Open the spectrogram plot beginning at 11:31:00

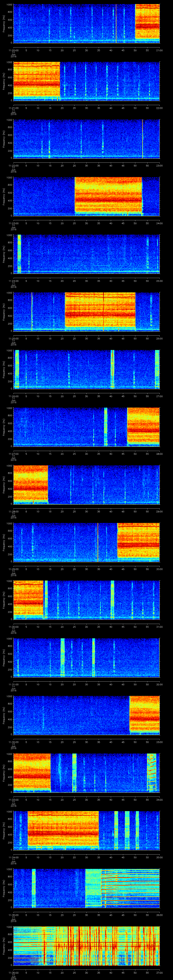click(x=86, y=657)
